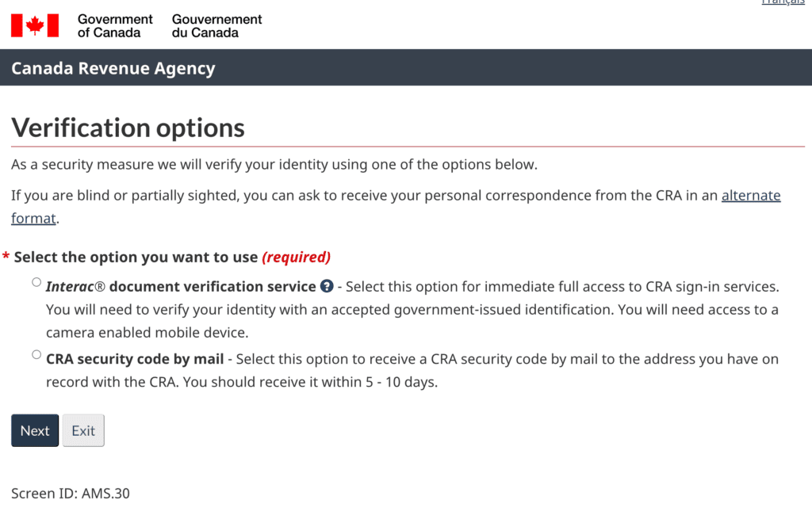Click the Interac document verification service label
The image size is (812, 523).
(x=181, y=287)
